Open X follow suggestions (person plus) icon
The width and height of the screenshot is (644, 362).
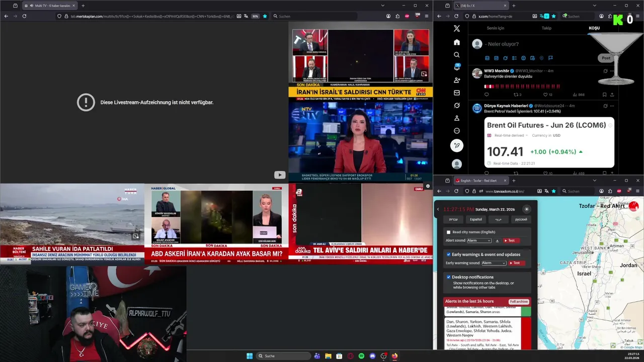(457, 80)
